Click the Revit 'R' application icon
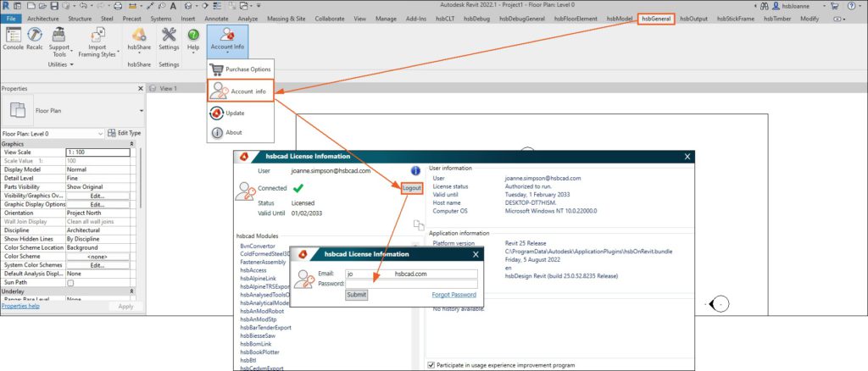 (6, 6)
